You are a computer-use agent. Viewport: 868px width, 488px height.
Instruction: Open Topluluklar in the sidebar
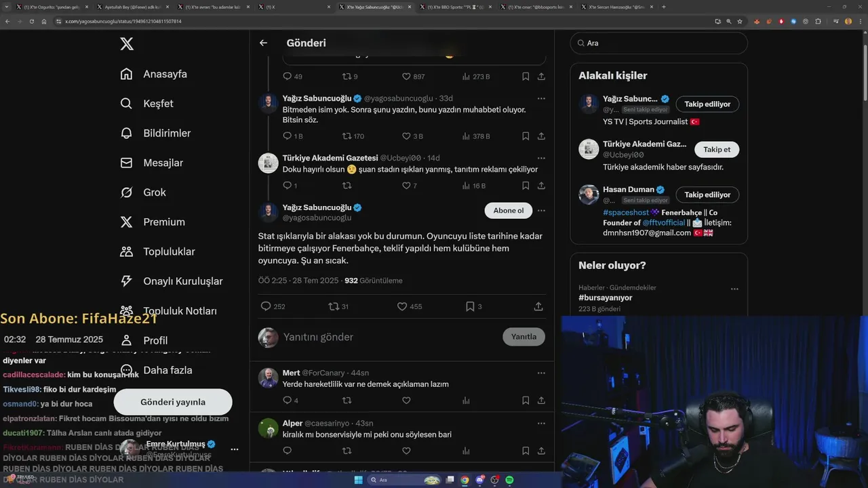coord(157,251)
